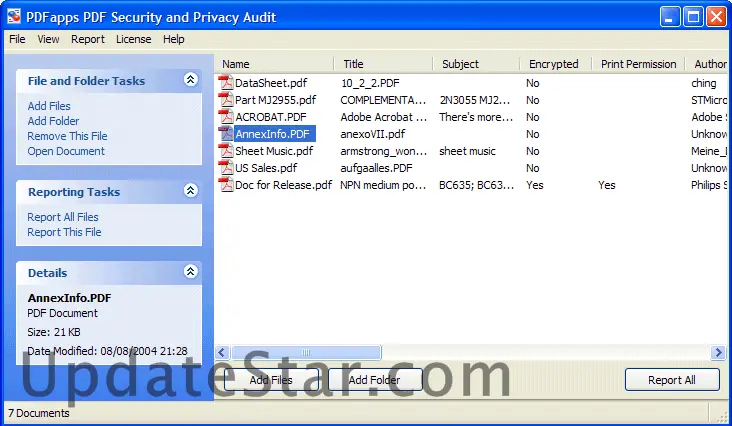Click the PDF icon beside Part MJ2955.pdf
Viewport: 732px width, 426px height.
226,100
